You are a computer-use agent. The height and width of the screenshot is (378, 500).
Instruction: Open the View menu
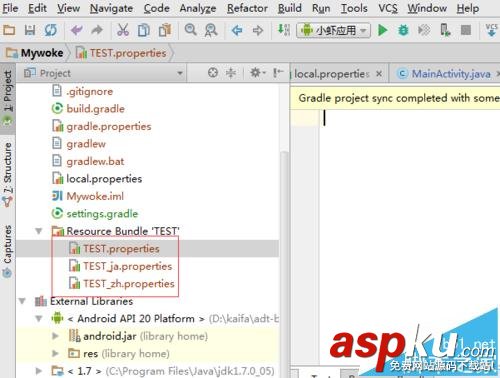click(68, 8)
